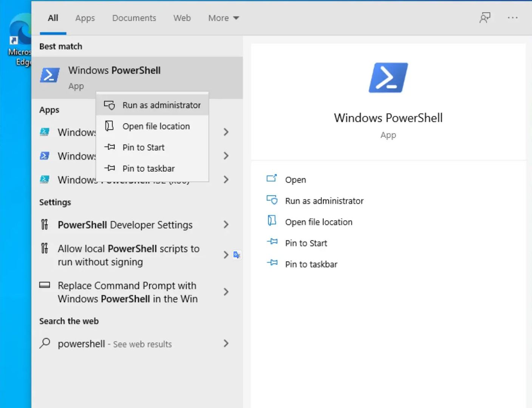The image size is (532, 408).
Task: Click Open in the right details pane
Action: coord(295,180)
